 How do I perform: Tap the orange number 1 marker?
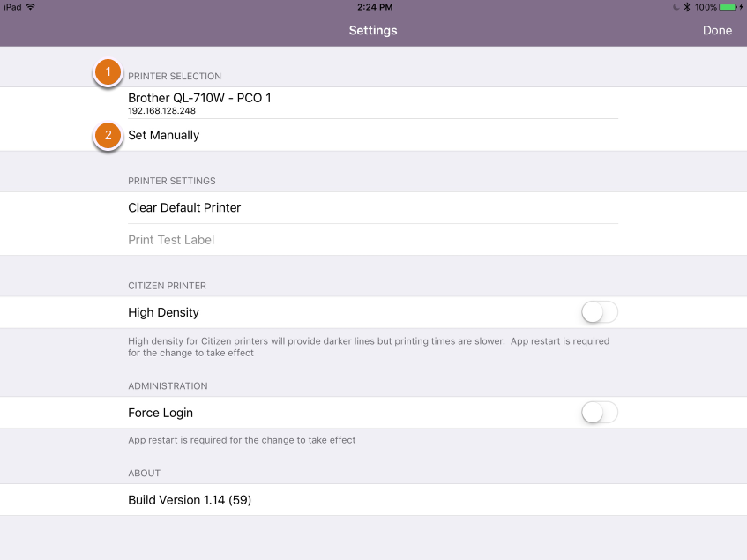(x=108, y=72)
